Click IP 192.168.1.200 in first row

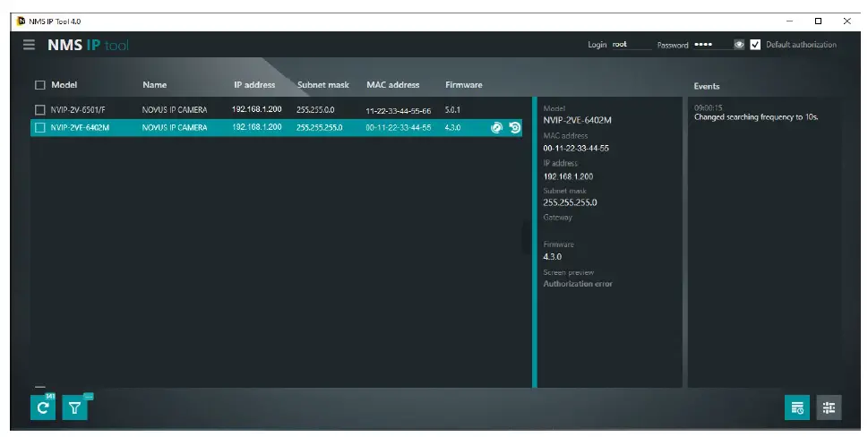[x=257, y=109]
